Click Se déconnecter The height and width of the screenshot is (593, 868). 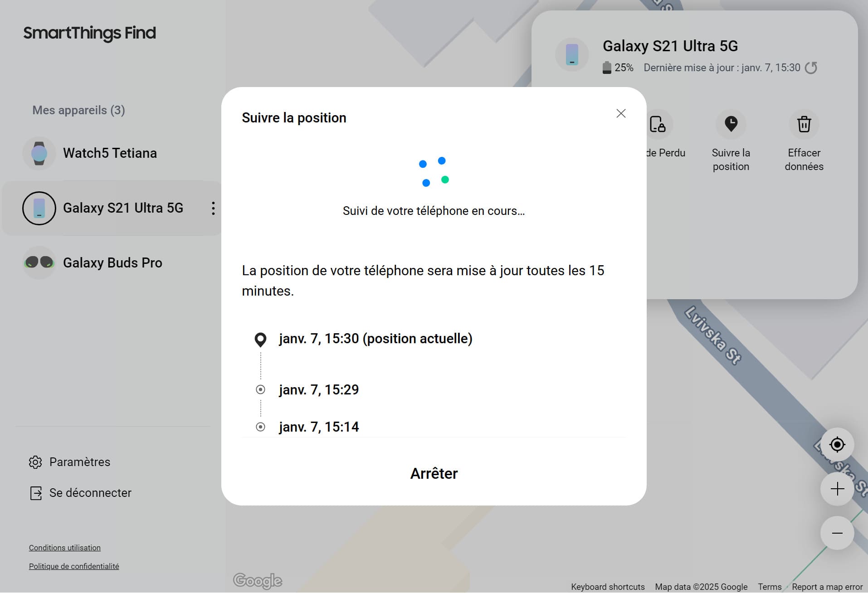tap(80, 493)
